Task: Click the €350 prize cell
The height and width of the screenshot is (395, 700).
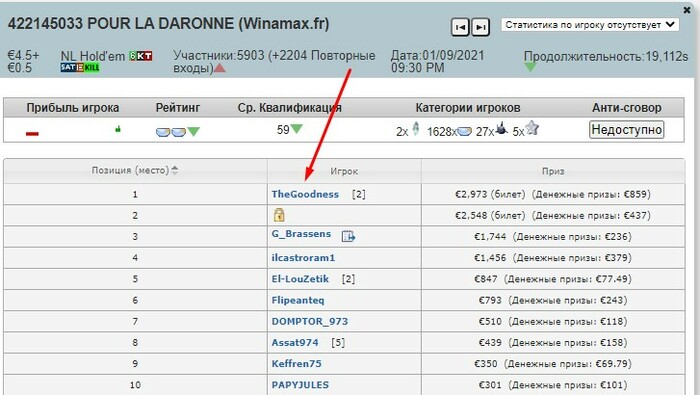Action: (553, 364)
